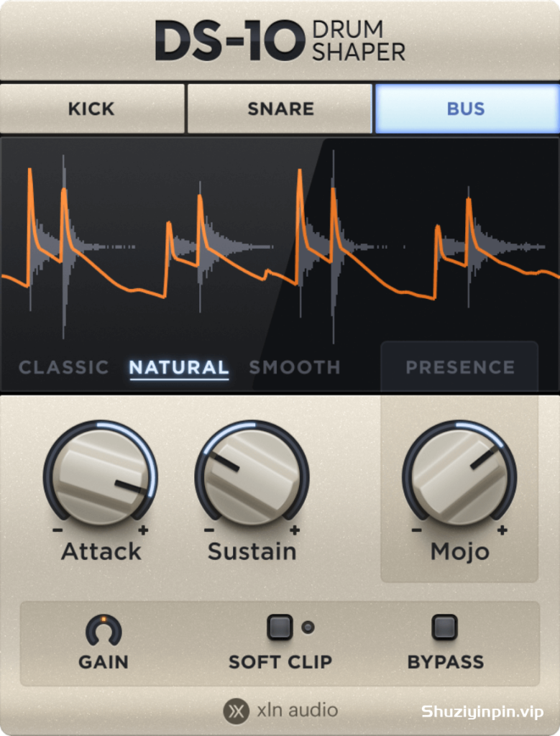Click the Attack plus marker
Image resolution: width=560 pixels, height=736 pixels.
[x=143, y=530]
